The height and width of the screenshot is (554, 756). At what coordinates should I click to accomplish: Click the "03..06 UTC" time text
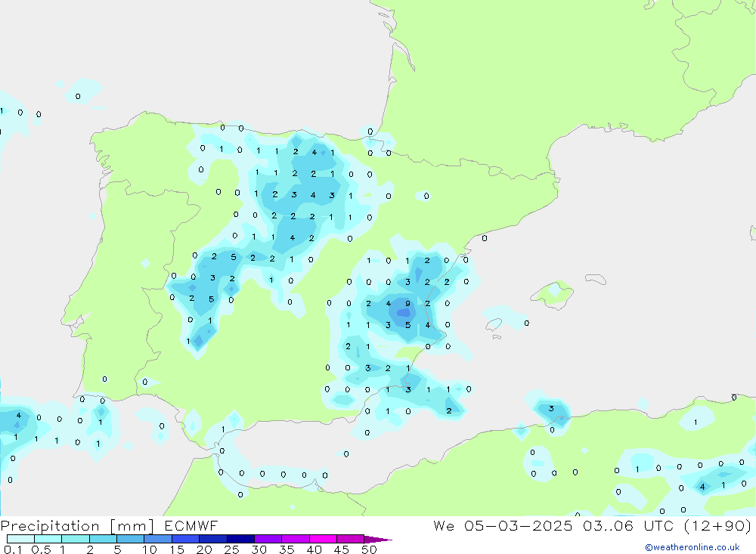pyautogui.click(x=627, y=525)
